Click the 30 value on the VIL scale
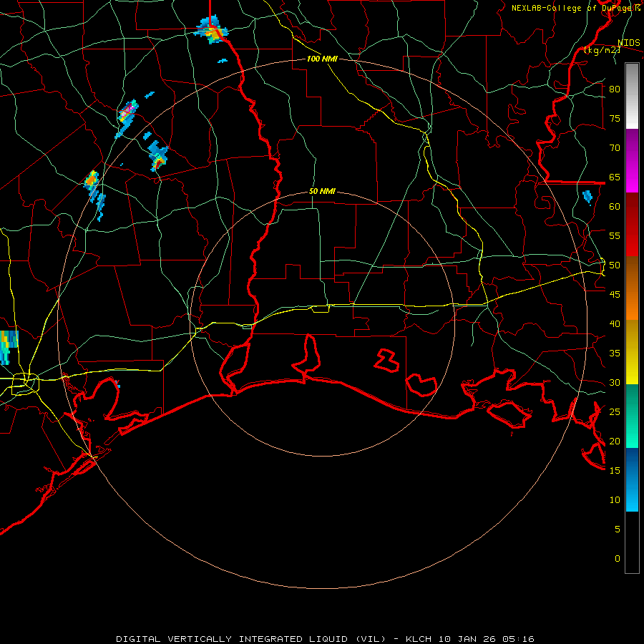Image resolution: width=644 pixels, height=644 pixels. [615, 383]
